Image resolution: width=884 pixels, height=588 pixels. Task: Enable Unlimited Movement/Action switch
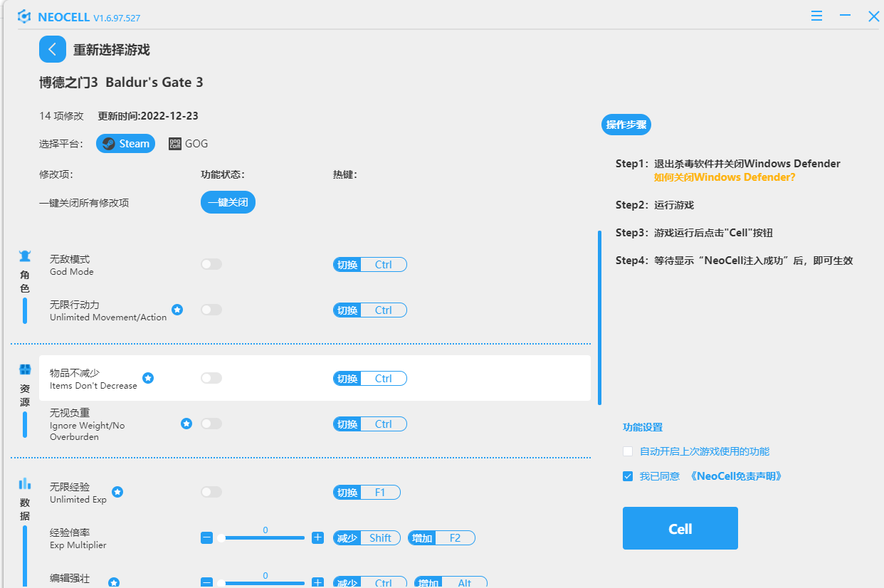[211, 310]
